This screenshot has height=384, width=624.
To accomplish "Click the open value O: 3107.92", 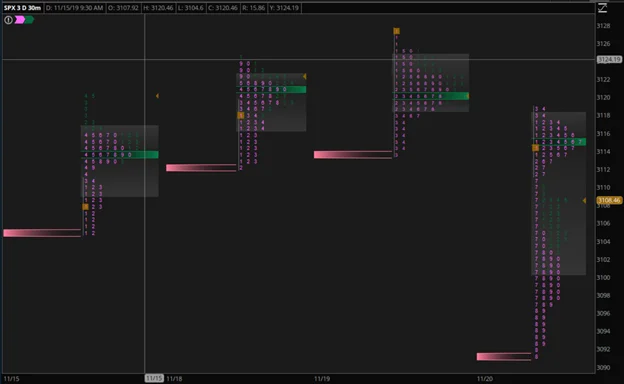I will click(x=123, y=8).
